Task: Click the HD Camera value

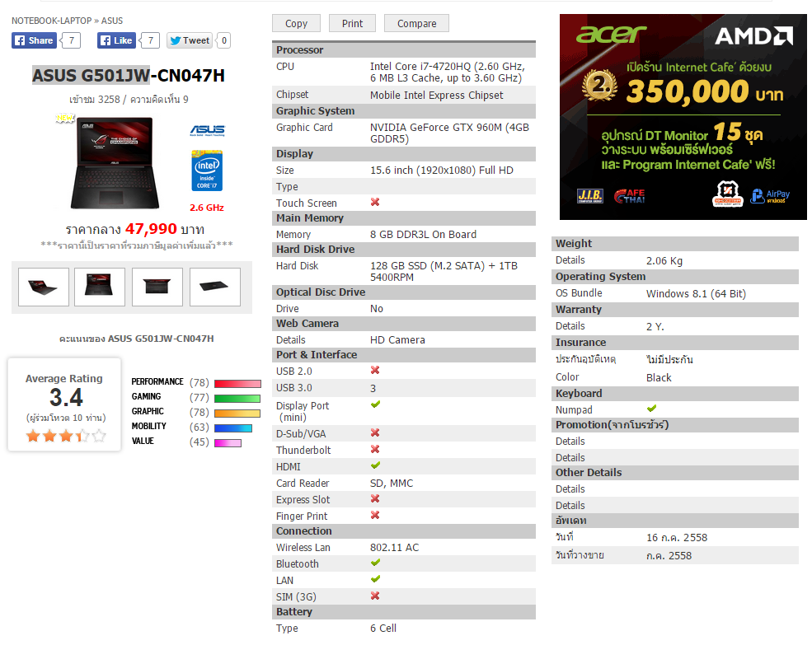Action: 397,340
